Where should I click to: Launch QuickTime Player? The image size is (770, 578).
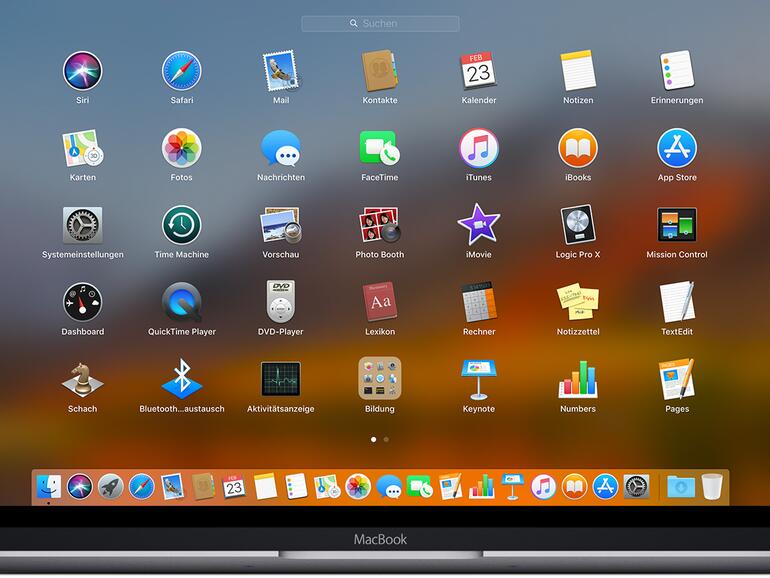pyautogui.click(x=182, y=302)
